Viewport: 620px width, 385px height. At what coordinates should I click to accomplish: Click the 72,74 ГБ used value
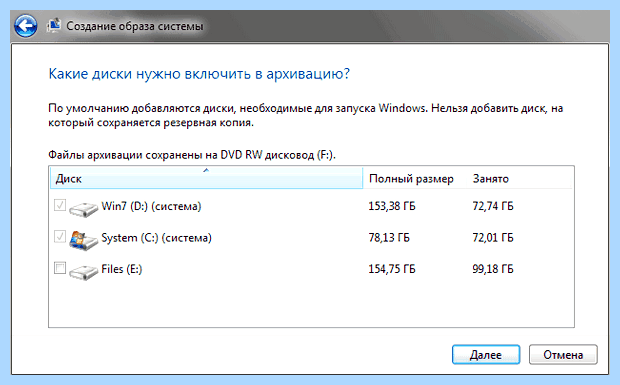(493, 206)
